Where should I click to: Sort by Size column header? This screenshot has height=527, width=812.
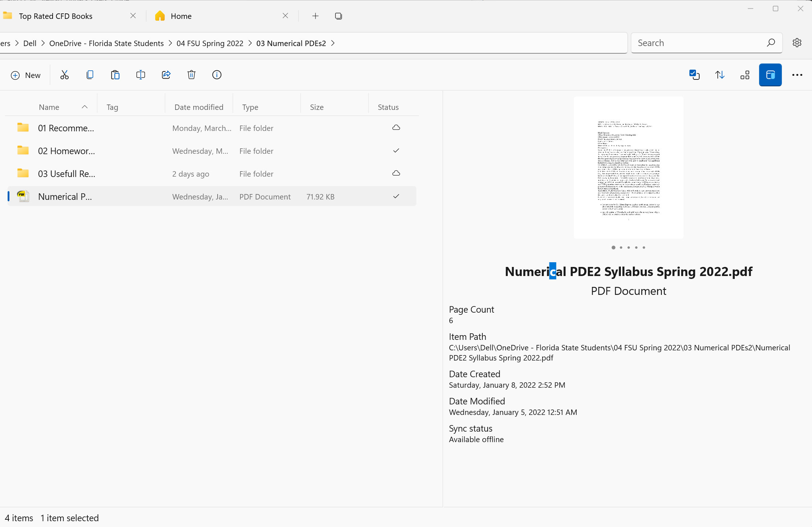(317, 107)
